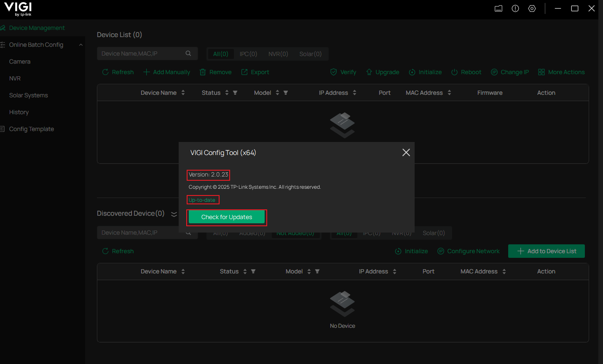This screenshot has width=603, height=364.
Task: Click the Status sort arrows in Device List
Action: [x=227, y=93]
